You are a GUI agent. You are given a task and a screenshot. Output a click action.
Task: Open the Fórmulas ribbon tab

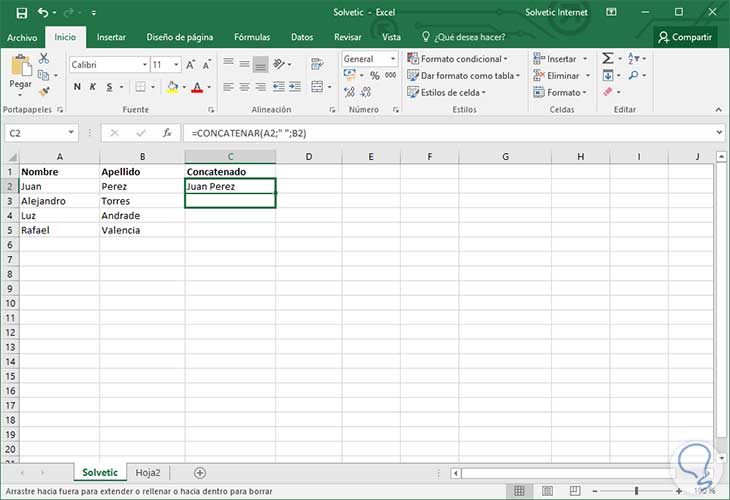point(252,37)
